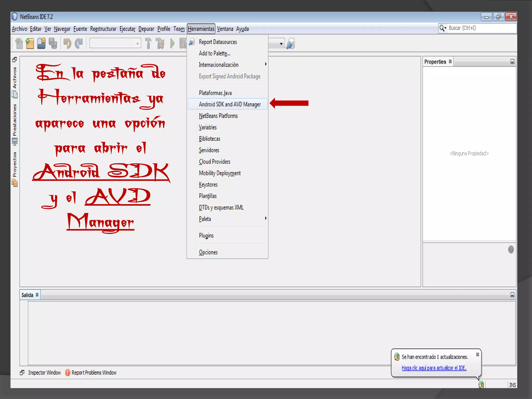This screenshot has height=399, width=532.
Task: Minimize the Properties panel
Action: tap(512, 62)
